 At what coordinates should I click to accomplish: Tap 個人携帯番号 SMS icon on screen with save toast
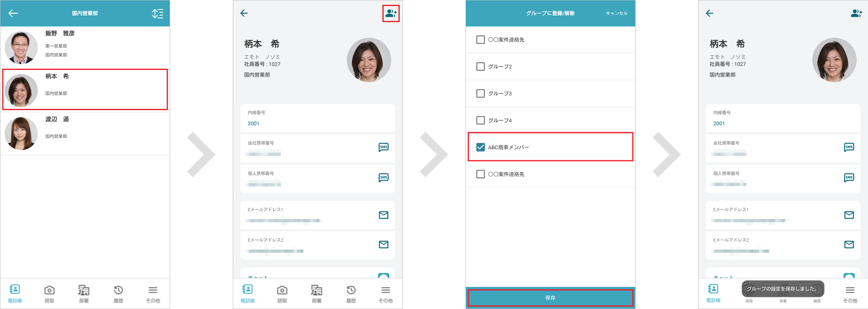coord(849,178)
